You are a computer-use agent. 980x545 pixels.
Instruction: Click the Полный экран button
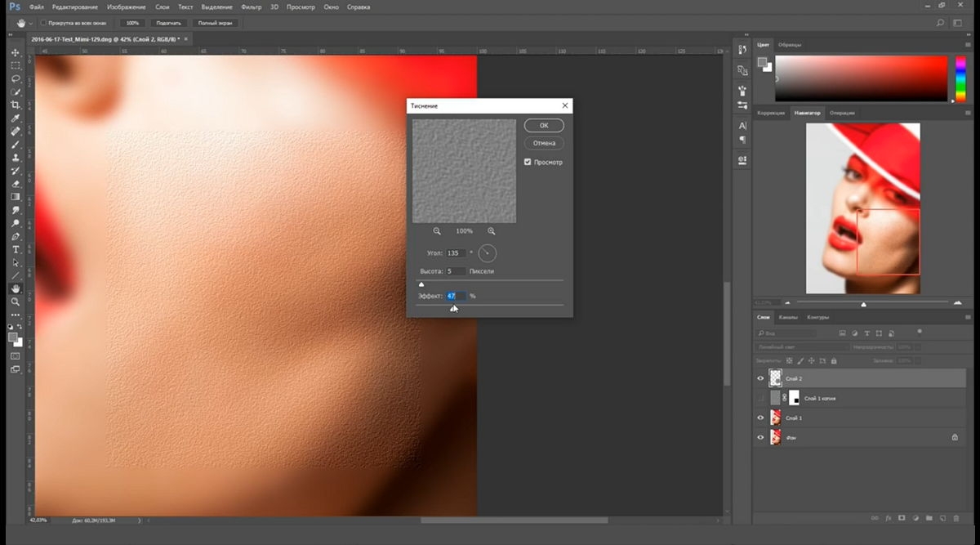215,23
